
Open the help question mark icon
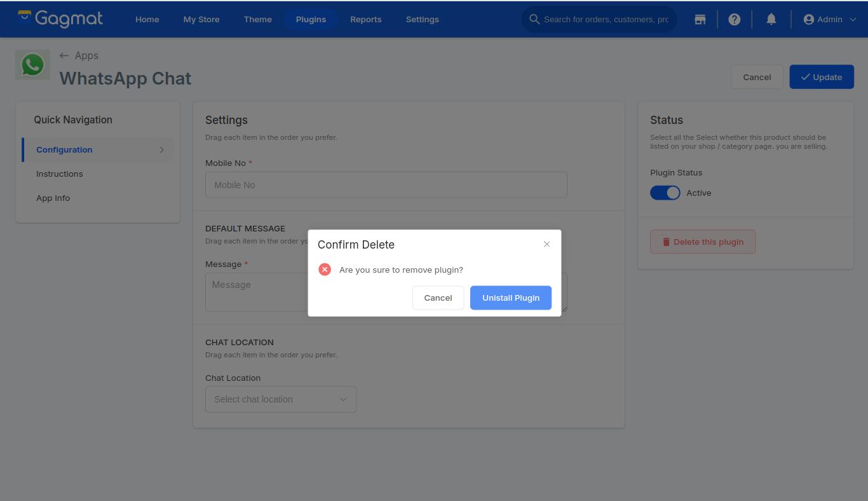(735, 20)
